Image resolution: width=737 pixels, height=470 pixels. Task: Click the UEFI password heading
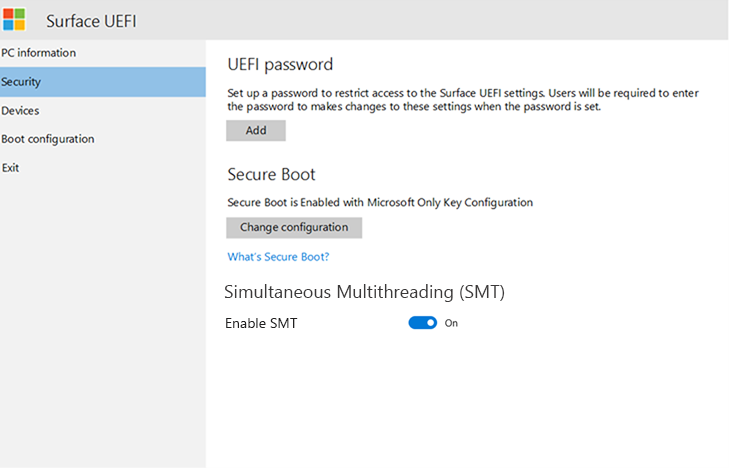280,65
